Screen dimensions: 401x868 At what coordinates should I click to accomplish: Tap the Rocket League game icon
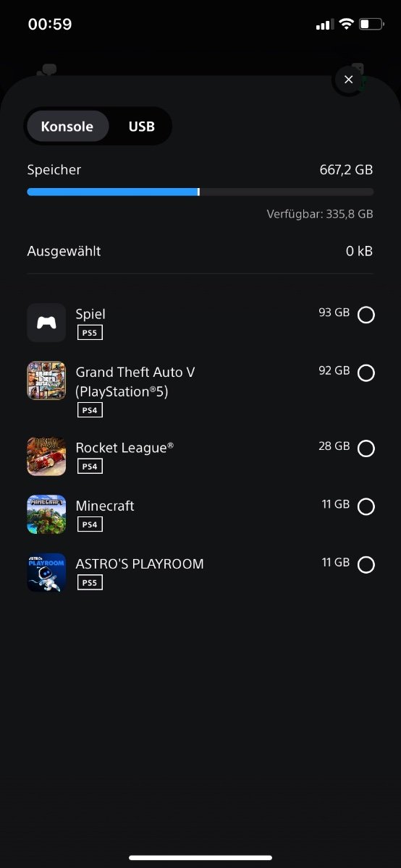point(46,456)
